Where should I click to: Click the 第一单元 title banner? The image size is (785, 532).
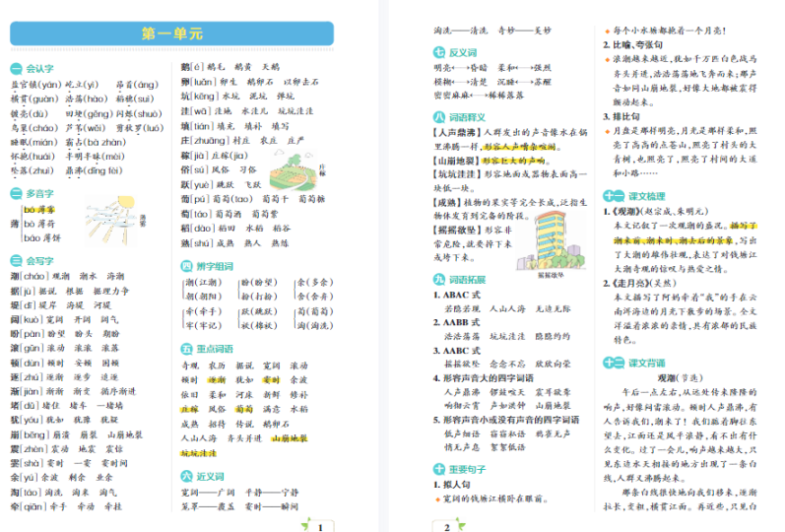[171, 33]
